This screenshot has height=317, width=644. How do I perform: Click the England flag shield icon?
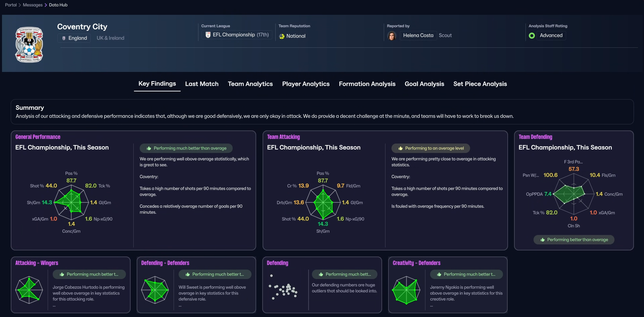point(64,38)
